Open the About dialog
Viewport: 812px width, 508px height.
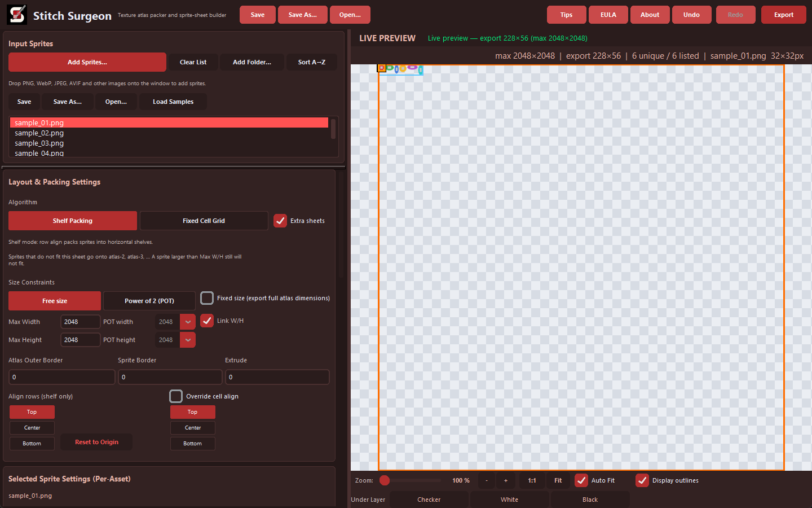(650, 15)
